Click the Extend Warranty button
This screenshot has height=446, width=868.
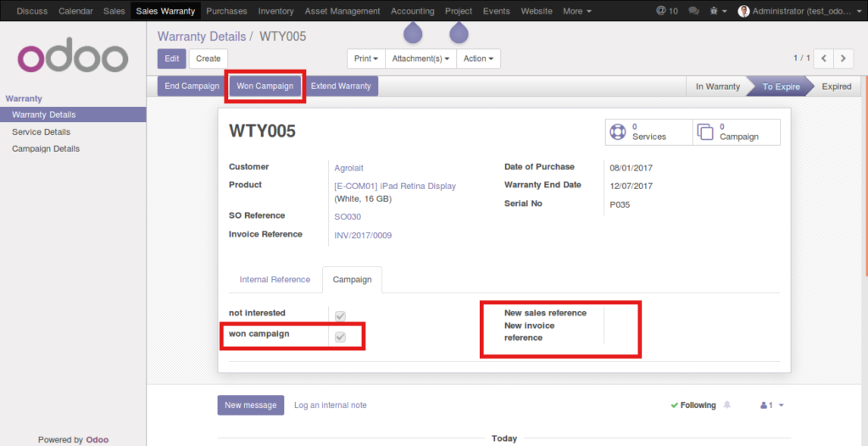tap(341, 86)
